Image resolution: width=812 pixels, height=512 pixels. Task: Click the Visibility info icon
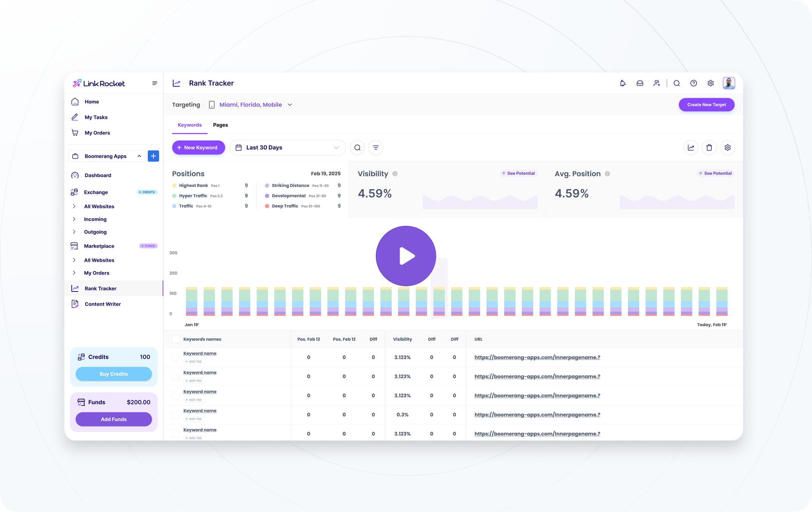[395, 174]
